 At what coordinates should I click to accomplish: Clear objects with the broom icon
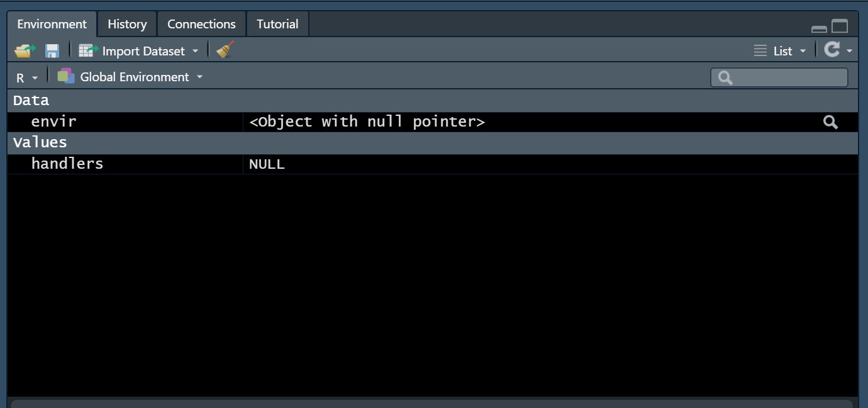point(223,50)
